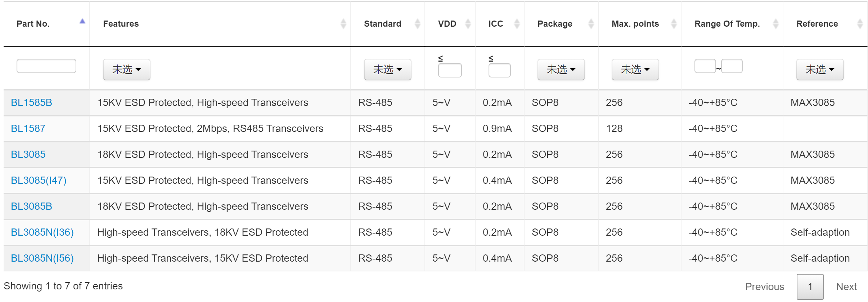Sort by Max. points arrows
Viewport: 868px width, 302px height.
click(x=674, y=24)
